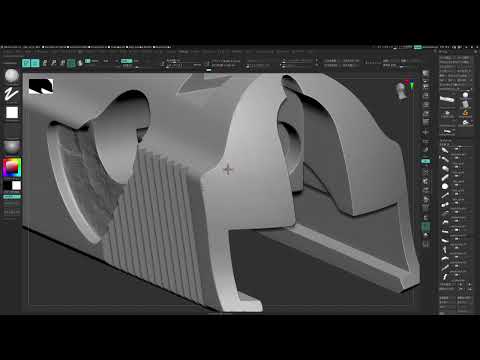The width and height of the screenshot is (480, 360).
Task: Click the green button in the top title bar
Action: coord(418,47)
